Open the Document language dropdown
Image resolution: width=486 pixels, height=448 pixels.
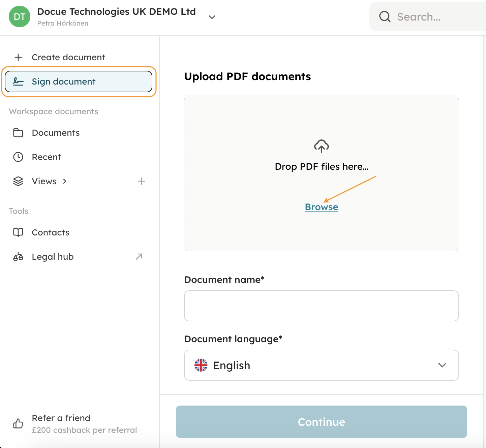[x=321, y=365]
